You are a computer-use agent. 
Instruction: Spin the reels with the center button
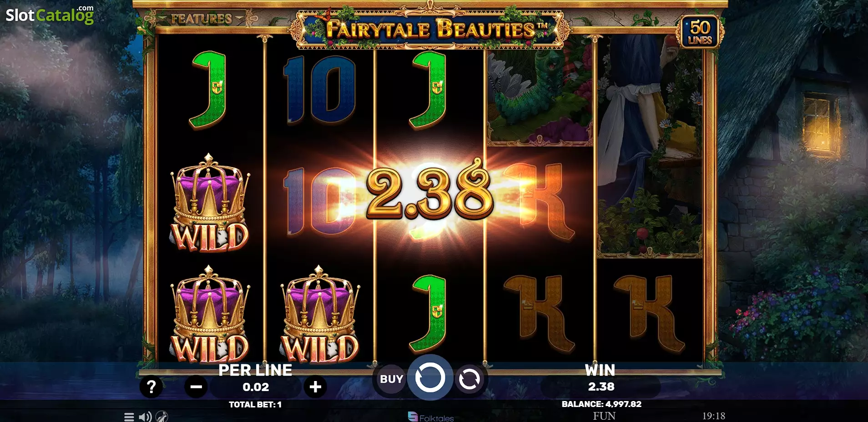[x=430, y=377]
